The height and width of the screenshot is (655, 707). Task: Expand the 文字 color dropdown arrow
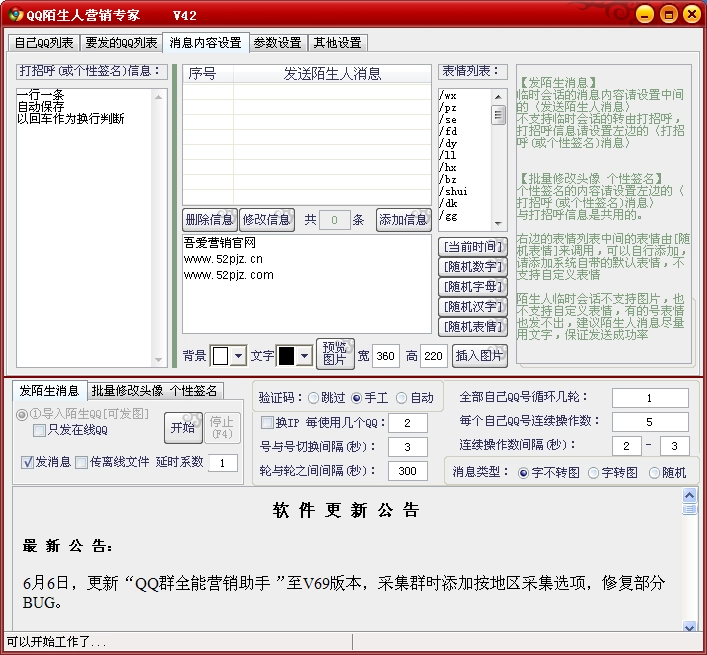[x=304, y=356]
